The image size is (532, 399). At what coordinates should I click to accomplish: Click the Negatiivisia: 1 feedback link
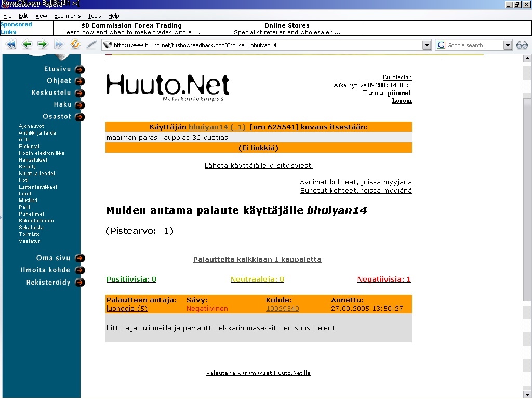(x=384, y=280)
